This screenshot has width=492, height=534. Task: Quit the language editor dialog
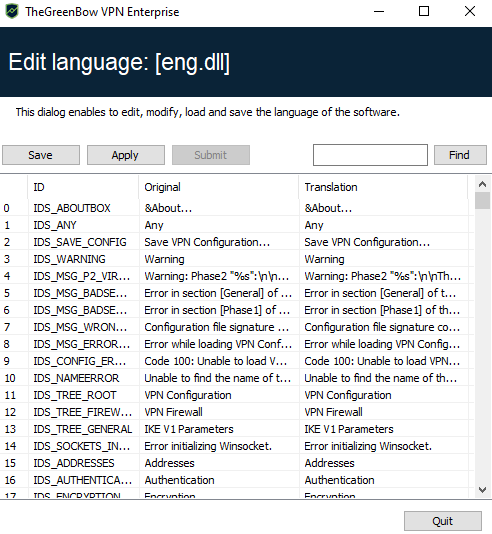click(x=443, y=521)
